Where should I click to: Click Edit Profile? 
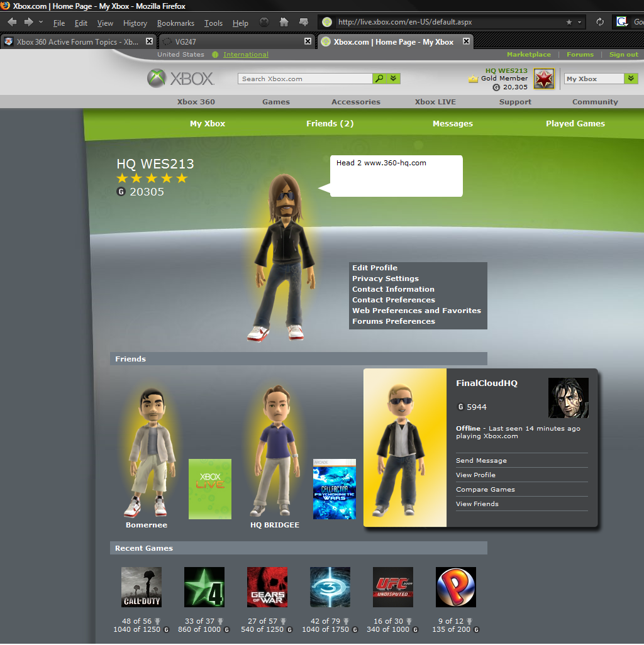(374, 268)
